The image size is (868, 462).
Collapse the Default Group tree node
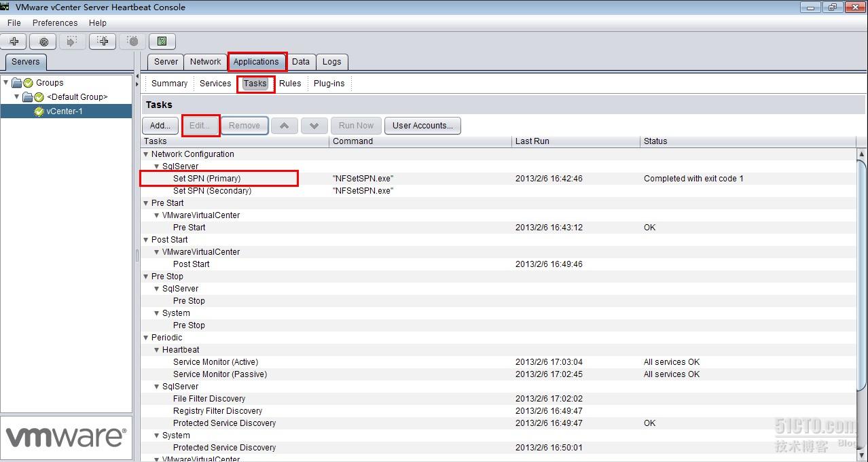click(17, 97)
